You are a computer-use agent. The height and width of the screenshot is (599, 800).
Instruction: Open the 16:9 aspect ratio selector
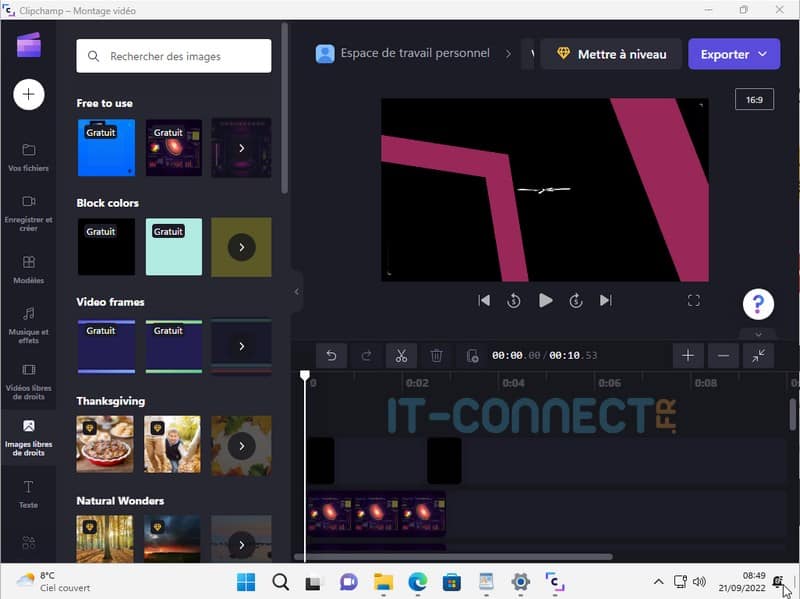754,99
